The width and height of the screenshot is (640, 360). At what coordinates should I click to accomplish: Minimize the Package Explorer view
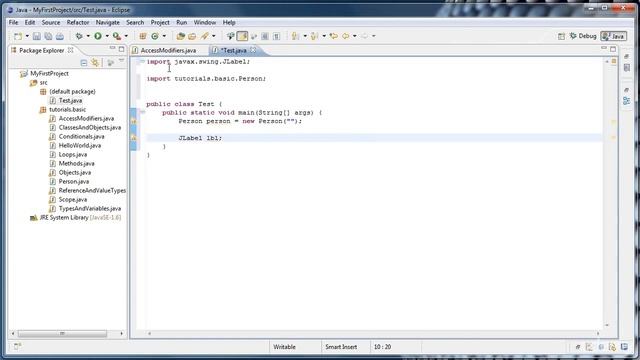[x=112, y=49]
